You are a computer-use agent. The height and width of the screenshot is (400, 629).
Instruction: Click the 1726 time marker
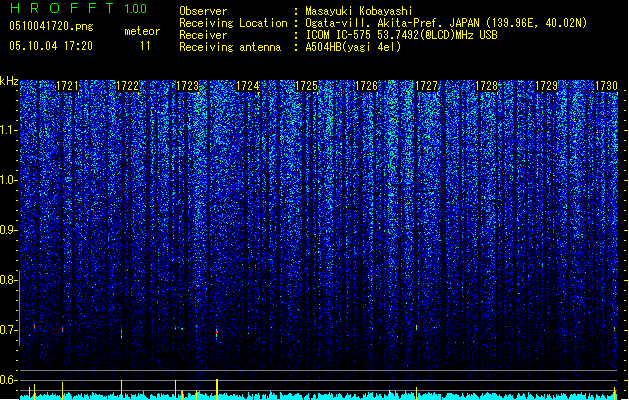(367, 86)
